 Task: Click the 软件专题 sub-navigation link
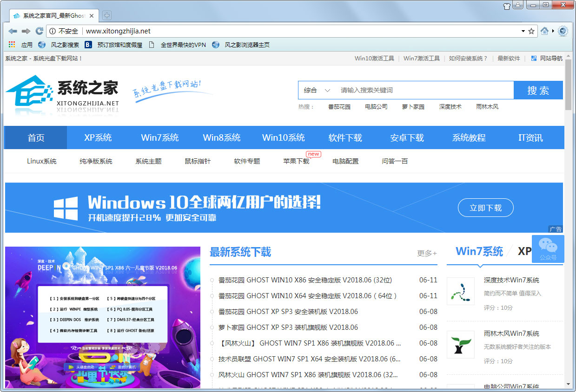click(x=247, y=161)
